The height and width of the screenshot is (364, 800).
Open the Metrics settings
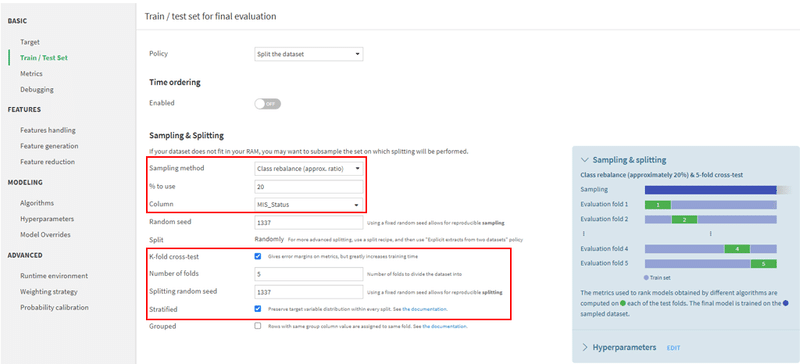(x=31, y=74)
